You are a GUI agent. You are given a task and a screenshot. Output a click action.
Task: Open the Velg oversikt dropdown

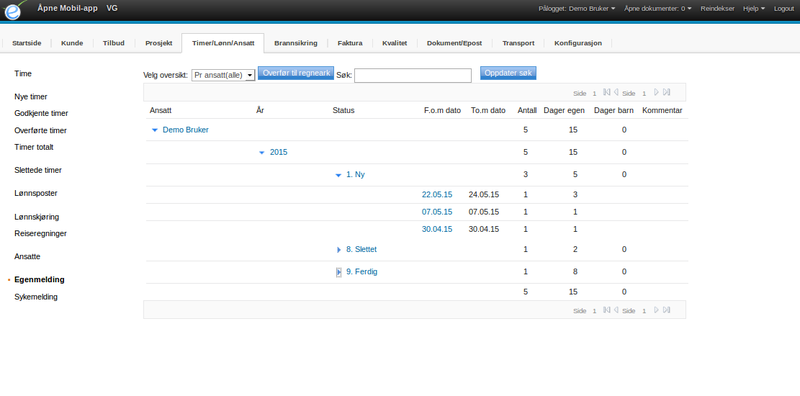[223, 75]
